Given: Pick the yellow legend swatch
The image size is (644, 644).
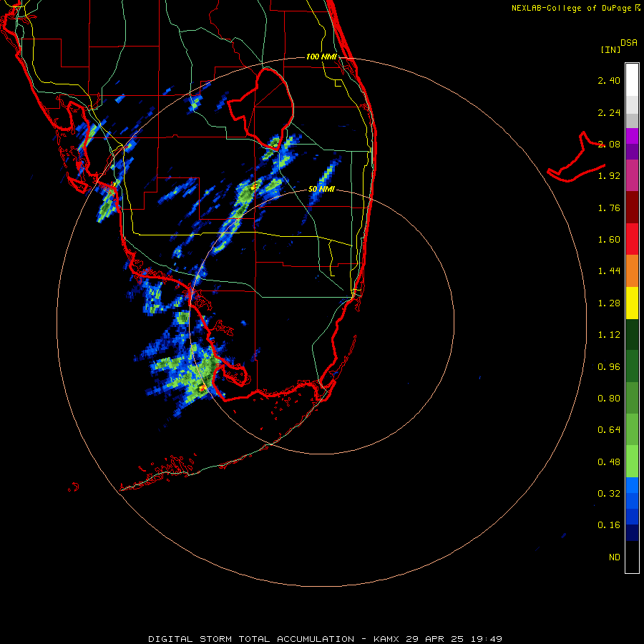Looking at the screenshot, I should (632, 303).
